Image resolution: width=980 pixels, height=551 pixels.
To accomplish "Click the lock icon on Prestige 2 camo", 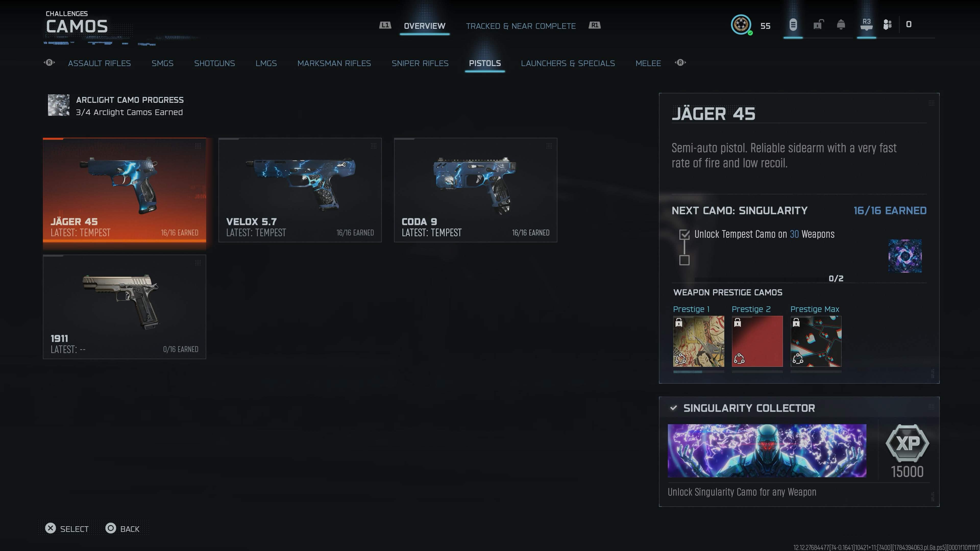I will pyautogui.click(x=737, y=323).
